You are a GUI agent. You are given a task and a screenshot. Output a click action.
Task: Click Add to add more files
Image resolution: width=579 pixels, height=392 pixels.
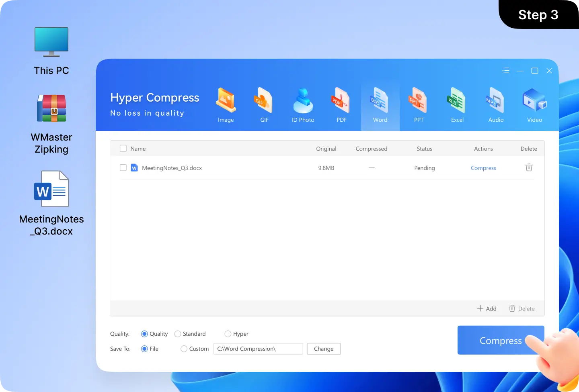click(487, 308)
